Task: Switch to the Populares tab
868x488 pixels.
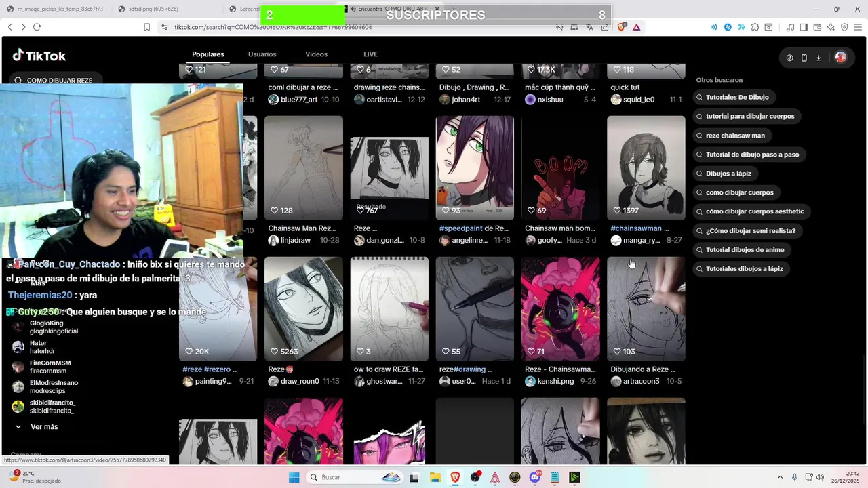Action: (208, 54)
